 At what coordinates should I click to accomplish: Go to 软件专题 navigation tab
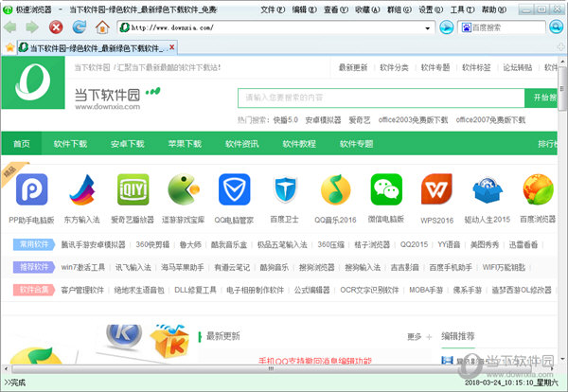[x=357, y=144]
